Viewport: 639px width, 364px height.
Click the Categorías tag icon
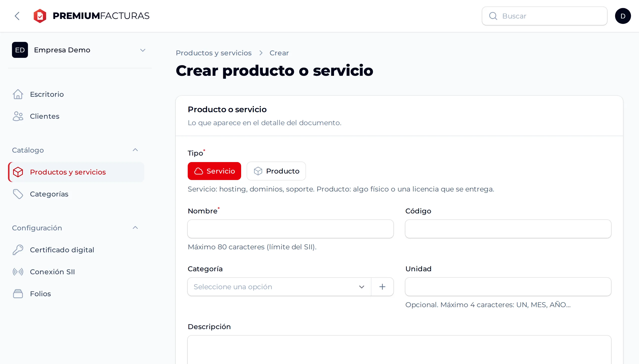tap(18, 194)
